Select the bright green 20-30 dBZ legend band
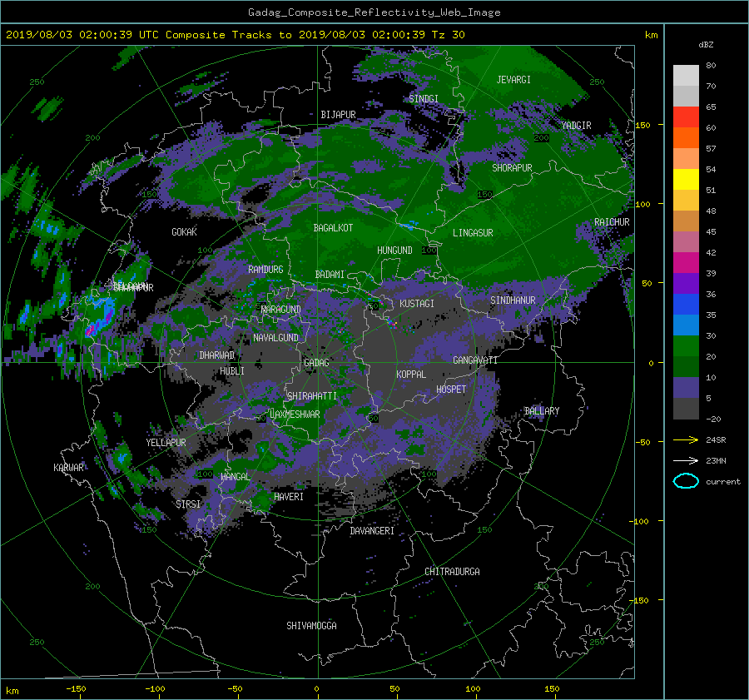This screenshot has width=749, height=700. point(686,346)
